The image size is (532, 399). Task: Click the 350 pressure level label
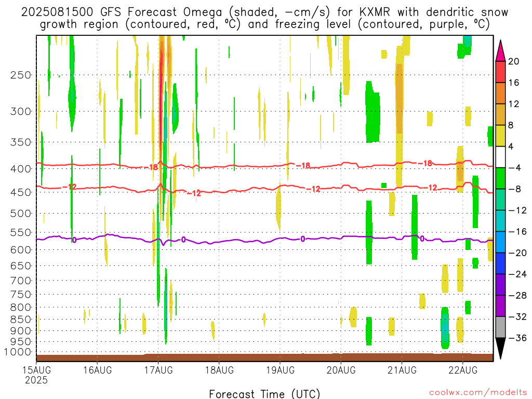pyautogui.click(x=21, y=142)
